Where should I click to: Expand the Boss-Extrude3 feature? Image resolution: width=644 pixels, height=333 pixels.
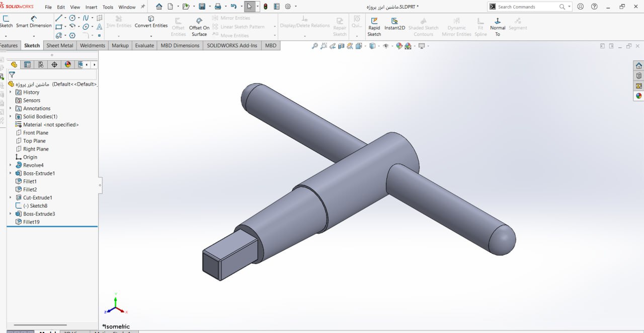(x=11, y=214)
